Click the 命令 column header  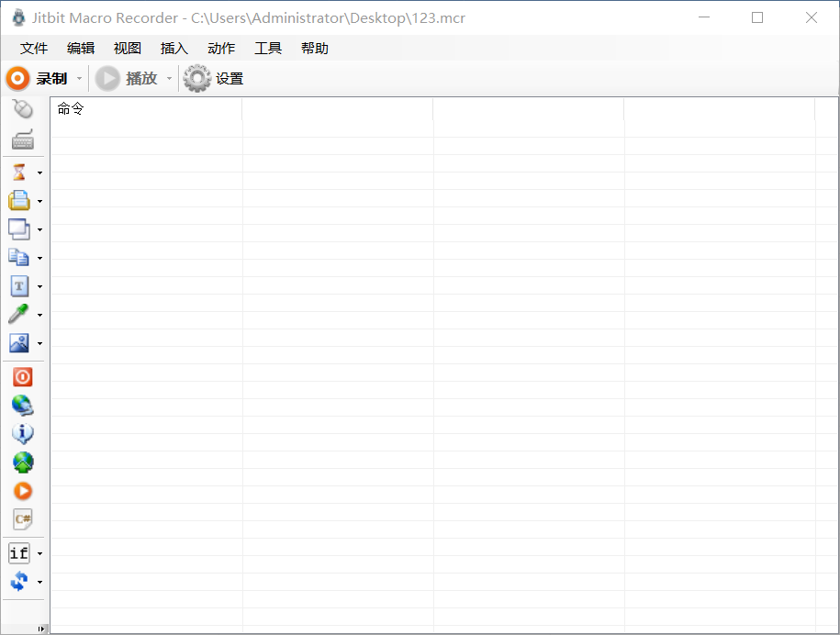pos(146,109)
